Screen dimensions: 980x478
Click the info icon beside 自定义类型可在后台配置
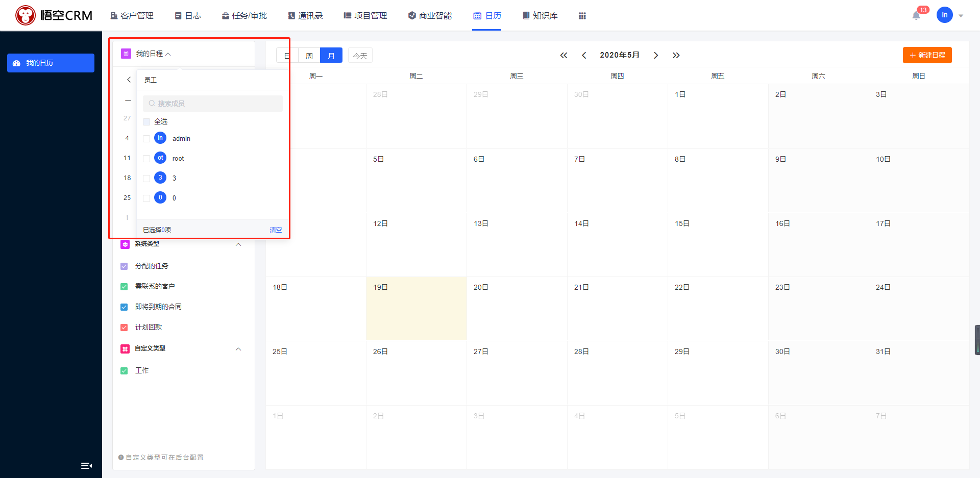(121, 458)
